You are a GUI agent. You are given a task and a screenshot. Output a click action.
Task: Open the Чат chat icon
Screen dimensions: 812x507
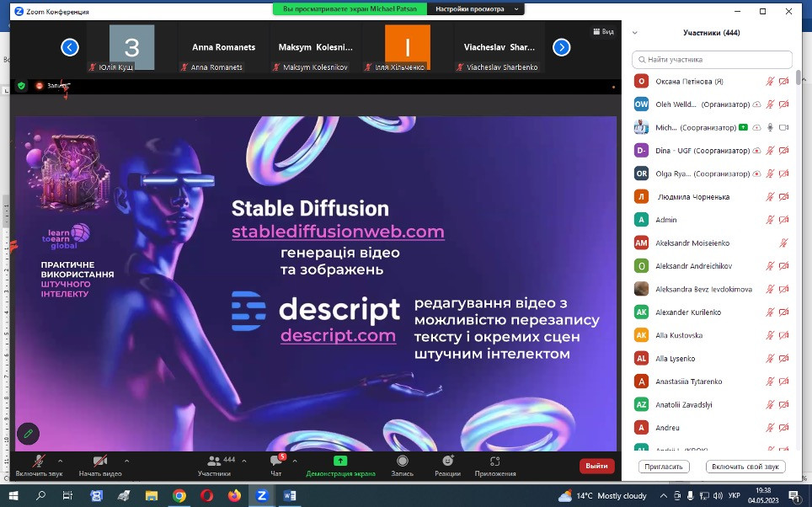point(276,461)
